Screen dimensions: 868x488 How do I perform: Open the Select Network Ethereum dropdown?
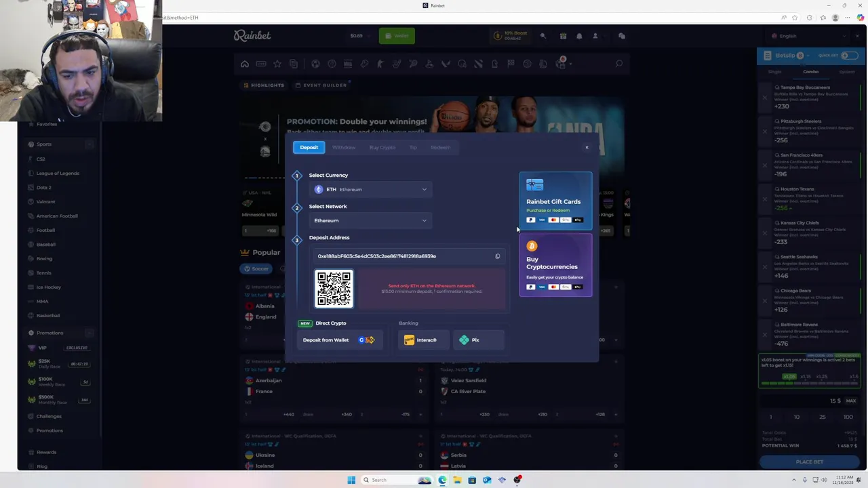click(x=371, y=220)
